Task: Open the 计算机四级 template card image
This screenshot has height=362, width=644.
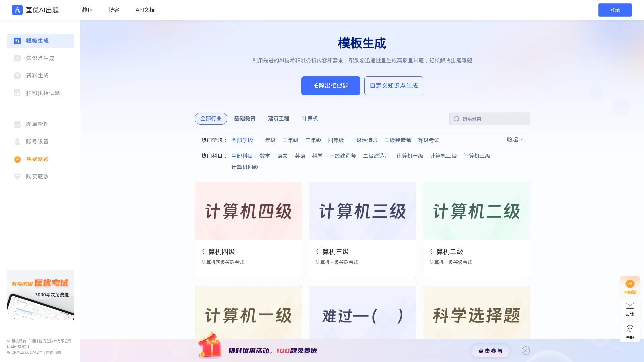Action: (x=248, y=211)
